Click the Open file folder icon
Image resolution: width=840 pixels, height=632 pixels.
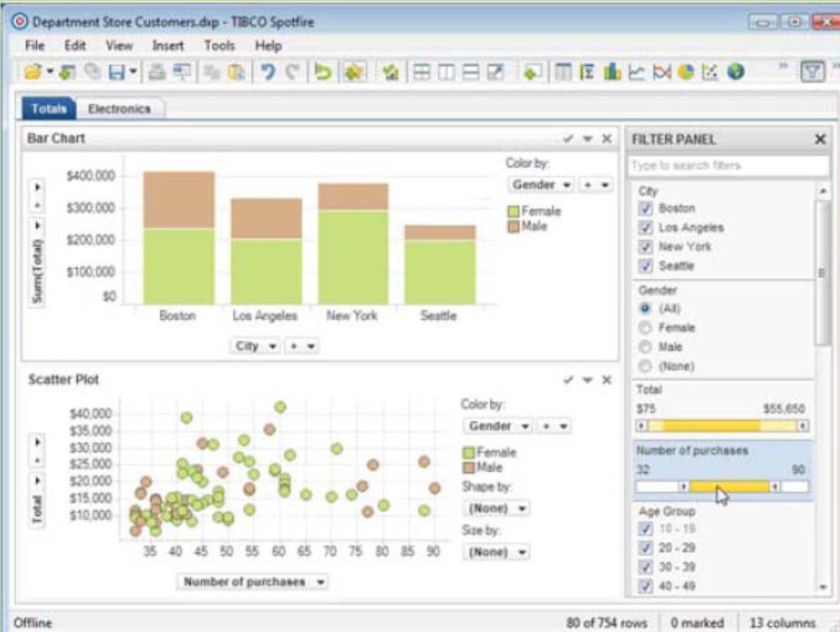(x=32, y=72)
